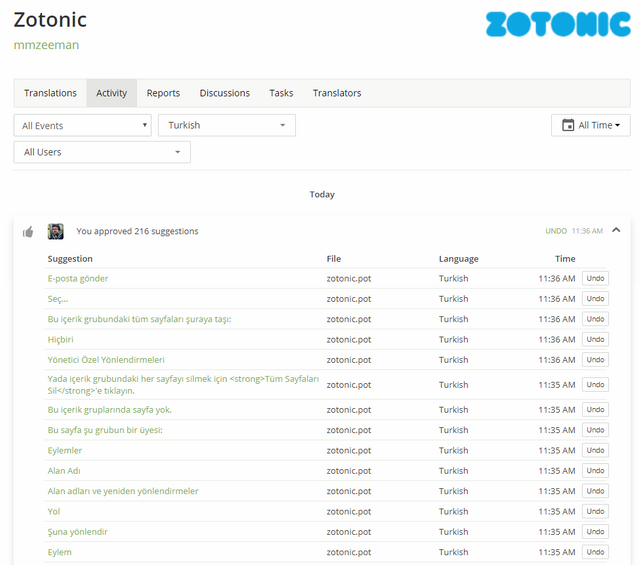Click the 'Suggestion' column header
This screenshot has width=640, height=565.
point(70,259)
